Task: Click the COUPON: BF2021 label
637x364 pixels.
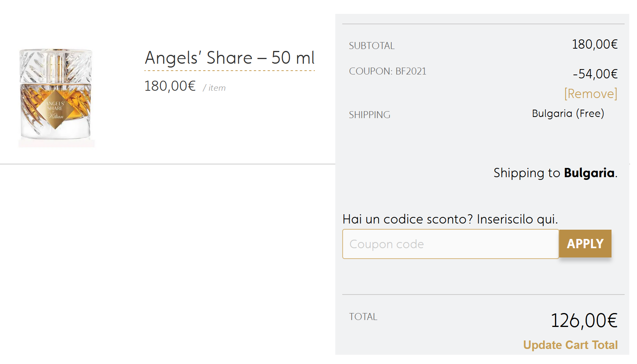Action: pos(387,71)
